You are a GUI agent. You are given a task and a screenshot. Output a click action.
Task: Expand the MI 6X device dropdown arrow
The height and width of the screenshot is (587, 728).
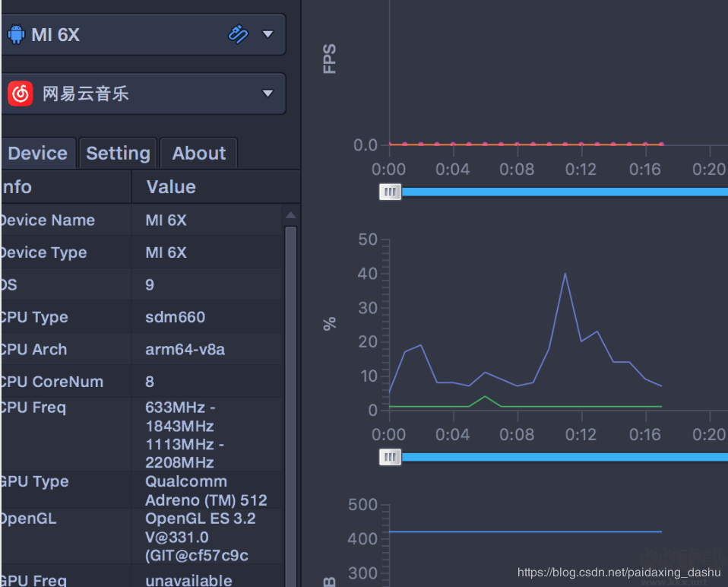267,34
